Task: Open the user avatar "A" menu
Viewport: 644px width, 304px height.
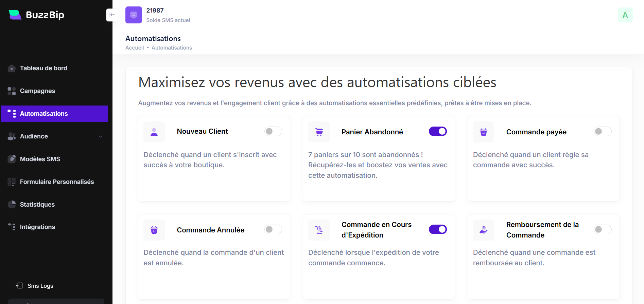Action: [625, 15]
